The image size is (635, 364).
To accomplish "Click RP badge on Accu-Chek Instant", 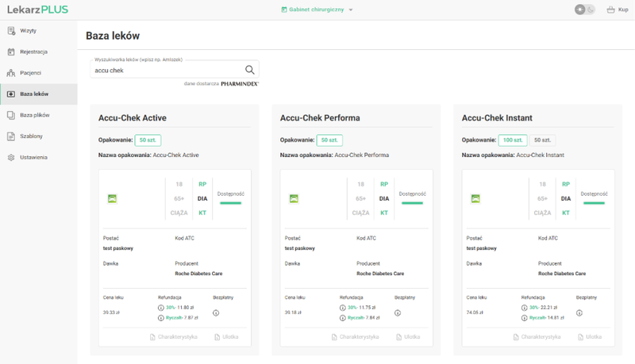I will [566, 184].
